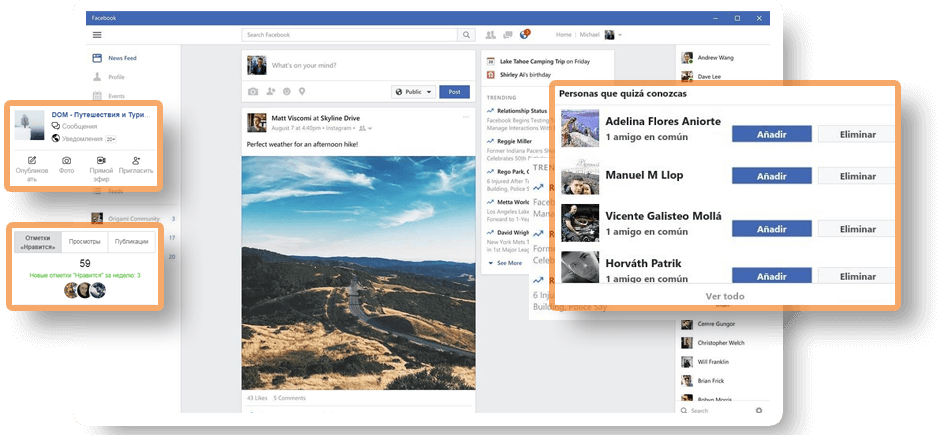Image resolution: width=941 pixels, height=435 pixels.
Task: Open the DOM - Путешествия и Тури... page link
Action: point(101,114)
